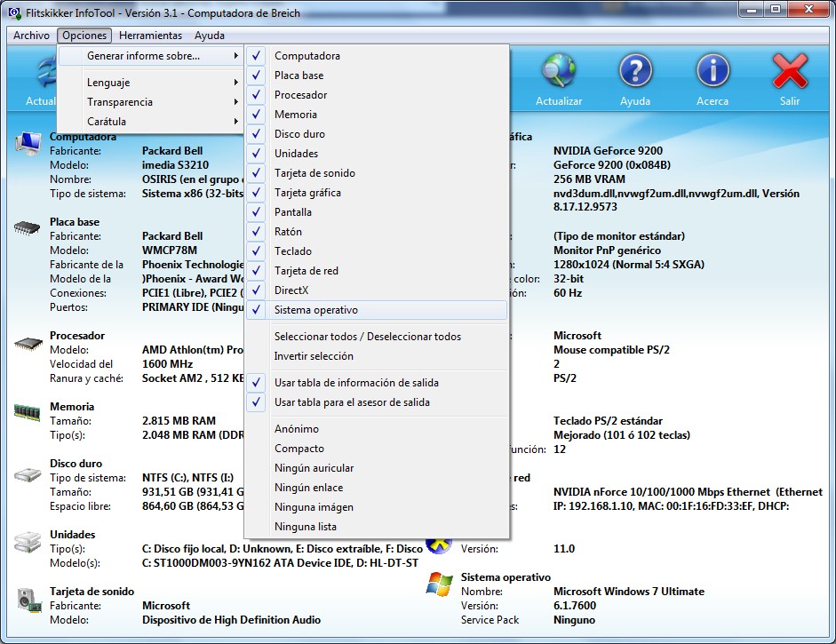Toggle Usar tabla para el asesor de salida

(377, 402)
